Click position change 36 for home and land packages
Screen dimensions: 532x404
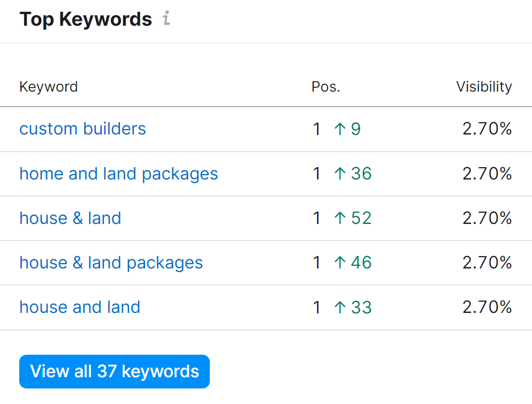pyautogui.click(x=361, y=174)
